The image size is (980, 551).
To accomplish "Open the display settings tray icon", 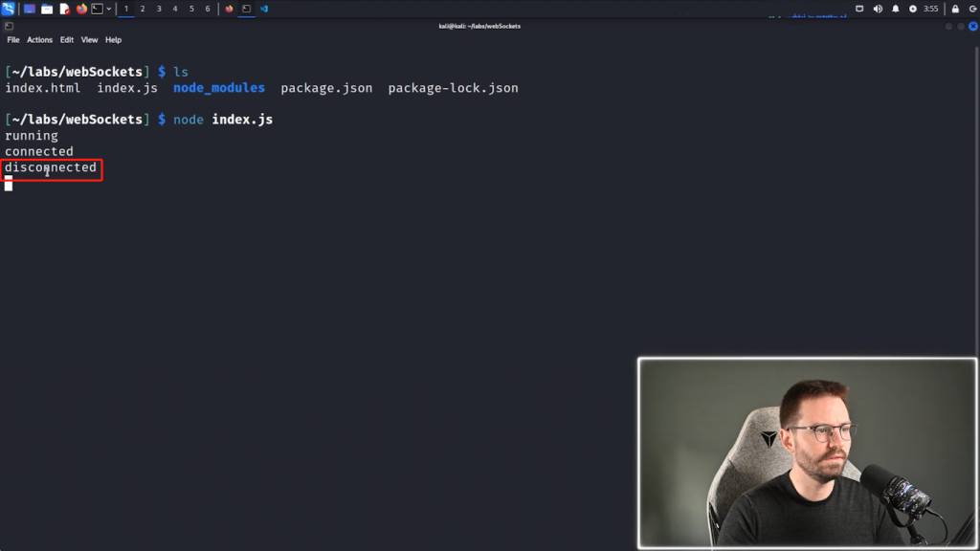I will [859, 9].
